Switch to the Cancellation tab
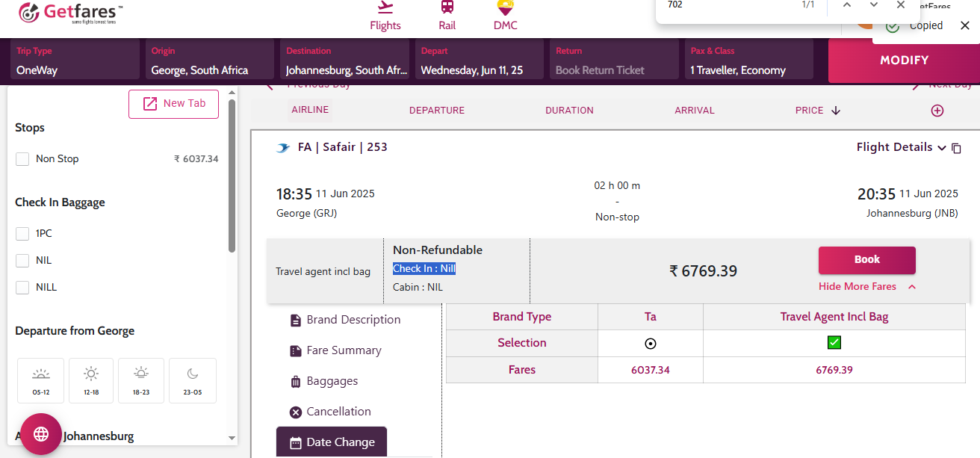980x458 pixels. [338, 412]
